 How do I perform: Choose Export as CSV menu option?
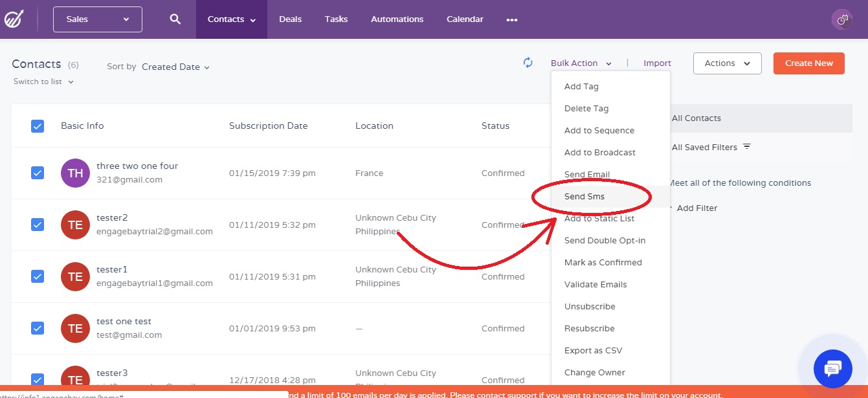click(x=593, y=351)
